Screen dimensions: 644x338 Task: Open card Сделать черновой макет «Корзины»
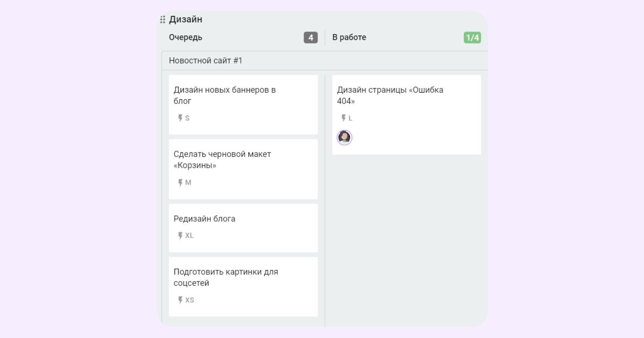click(x=222, y=160)
